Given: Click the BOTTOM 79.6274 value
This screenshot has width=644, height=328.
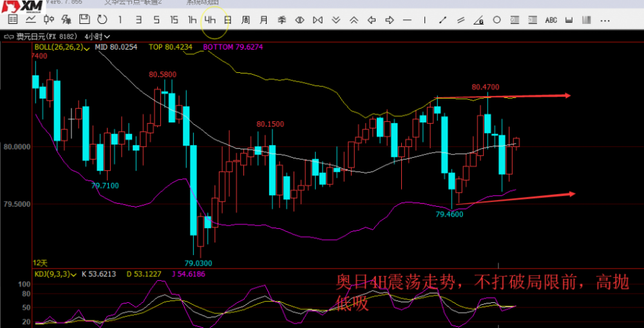Looking at the screenshot, I should 233,47.
